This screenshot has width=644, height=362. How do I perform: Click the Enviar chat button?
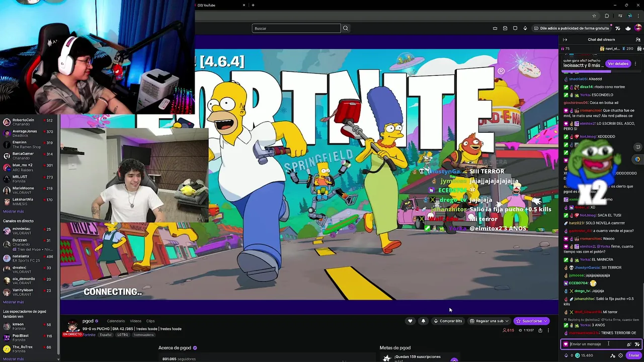633,355
